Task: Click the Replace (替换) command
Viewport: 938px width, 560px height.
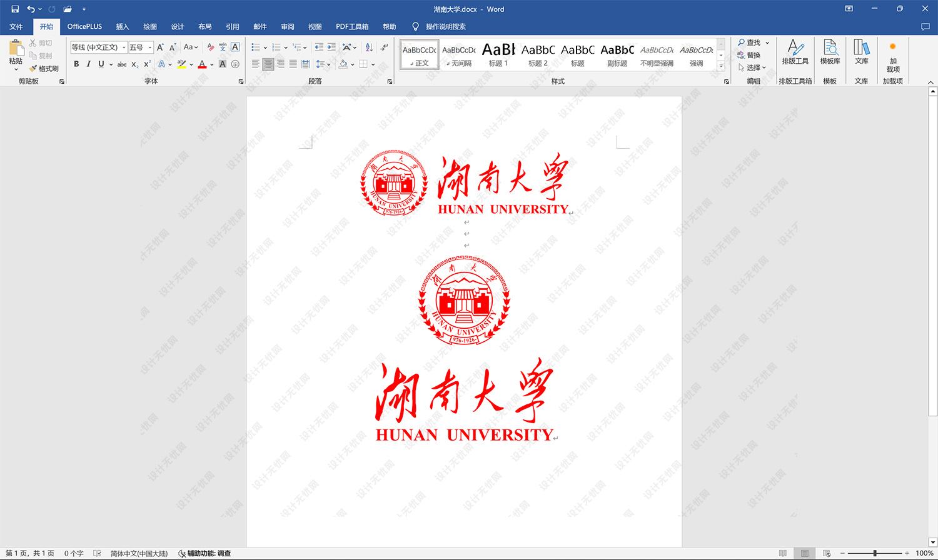Action: tap(749, 55)
